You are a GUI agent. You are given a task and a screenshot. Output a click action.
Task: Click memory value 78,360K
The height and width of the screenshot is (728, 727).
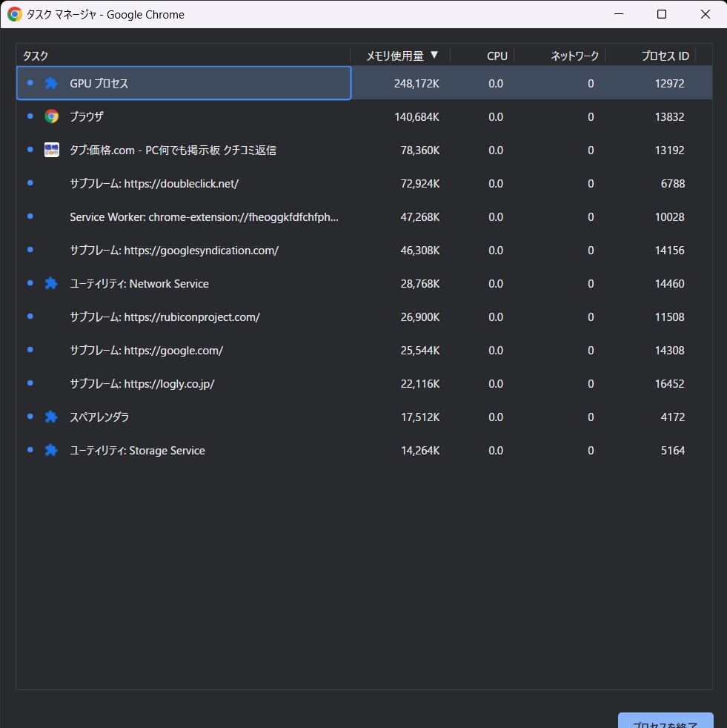pyautogui.click(x=419, y=150)
